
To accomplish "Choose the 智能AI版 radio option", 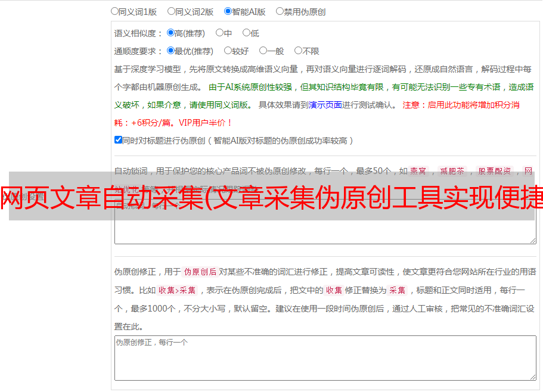I will coord(228,11).
